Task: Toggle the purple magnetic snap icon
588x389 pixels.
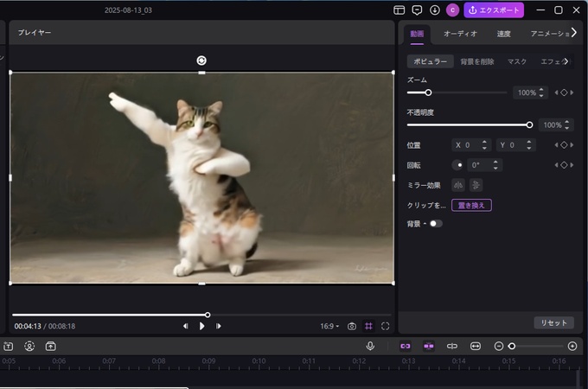Action: [429, 346]
